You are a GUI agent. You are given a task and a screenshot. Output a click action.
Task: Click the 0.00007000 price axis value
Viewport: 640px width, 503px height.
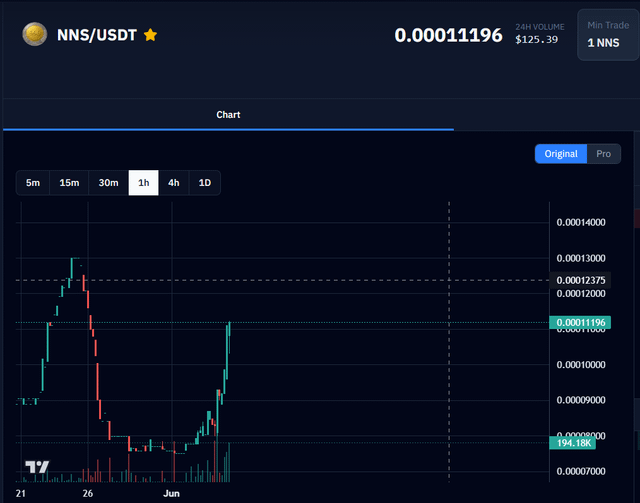[x=581, y=471]
